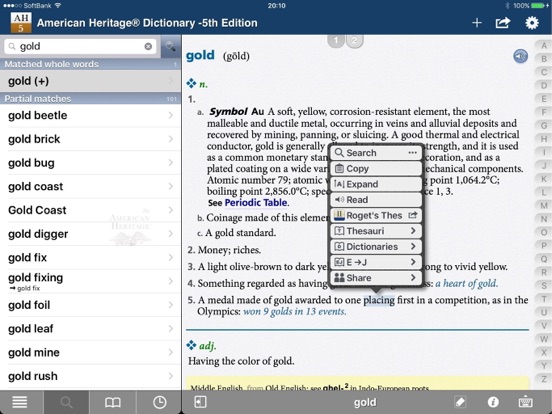Tap the example won 9 golds in 13 events
Screen dimensions: 552x414
tap(295, 312)
